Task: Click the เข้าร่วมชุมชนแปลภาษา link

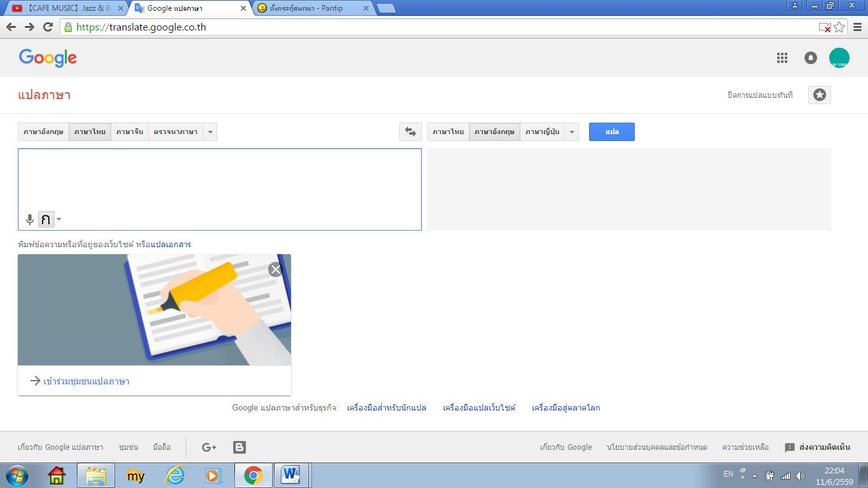Action: click(x=86, y=381)
